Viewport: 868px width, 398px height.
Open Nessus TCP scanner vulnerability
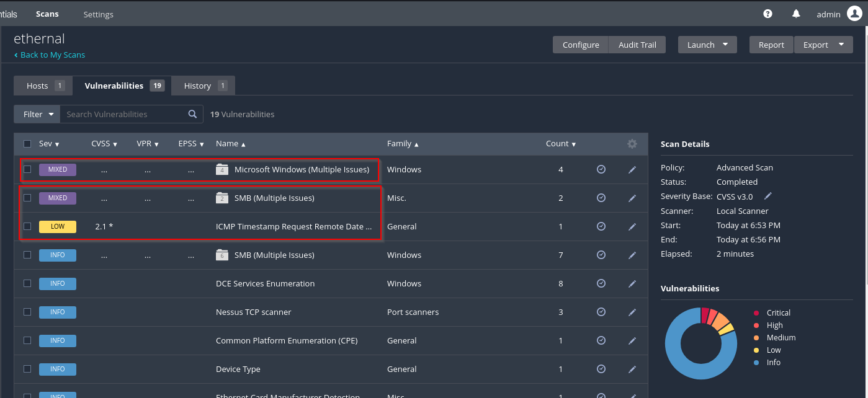[x=253, y=312]
